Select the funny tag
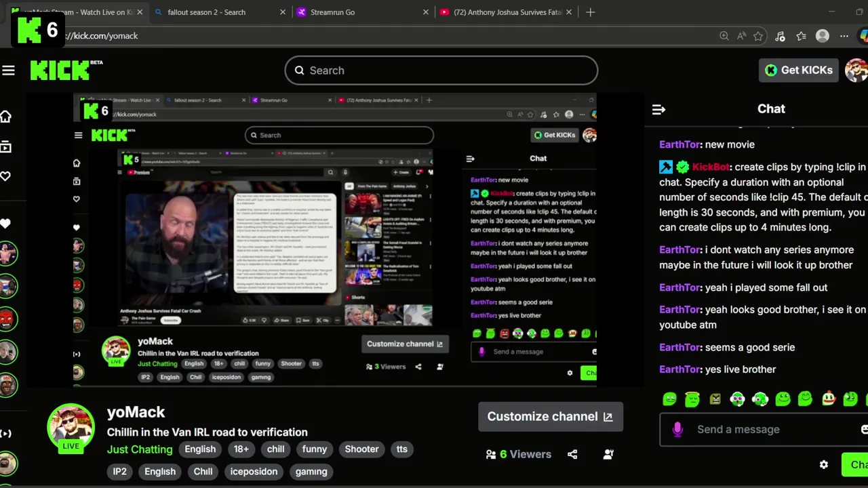The width and height of the screenshot is (868, 488). pos(315,449)
